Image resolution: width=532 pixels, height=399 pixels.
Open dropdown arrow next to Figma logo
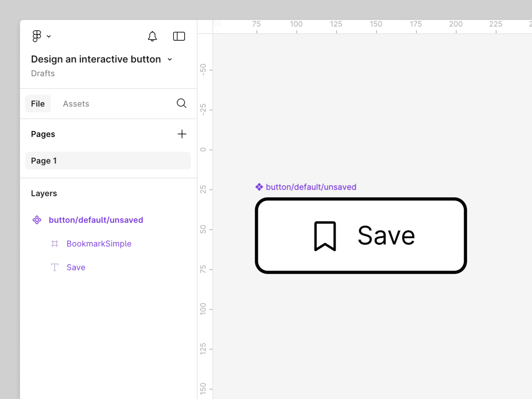coord(49,36)
